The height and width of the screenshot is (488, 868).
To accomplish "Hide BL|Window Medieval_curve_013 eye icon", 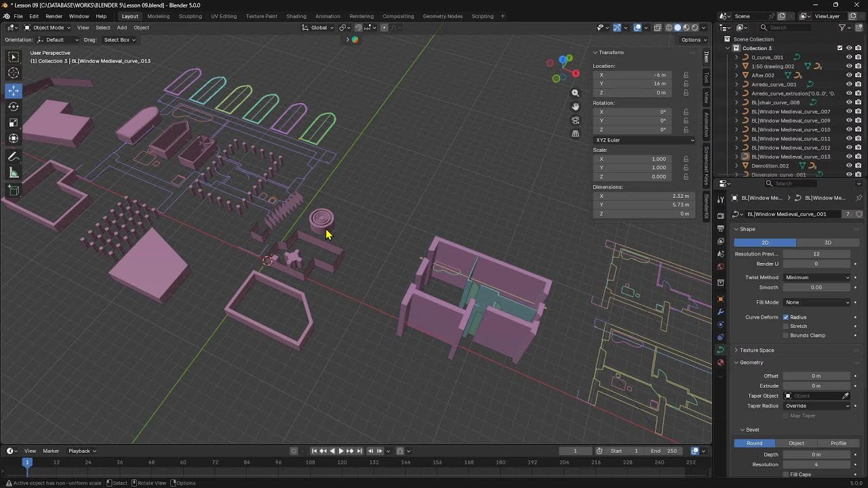I will pos(849,157).
